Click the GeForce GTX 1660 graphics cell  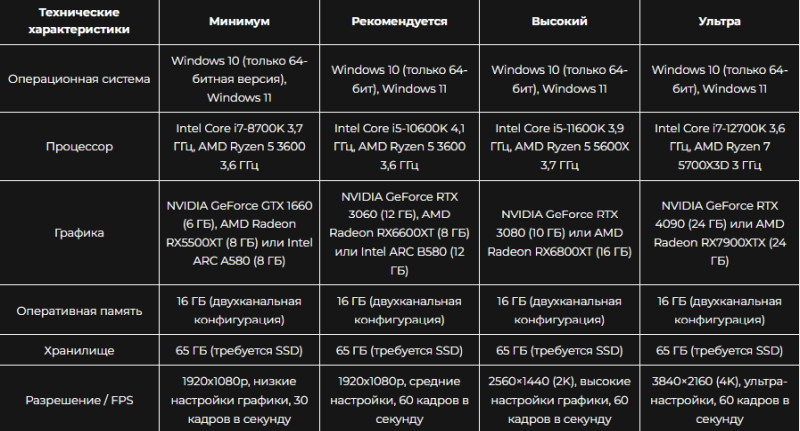(239, 232)
